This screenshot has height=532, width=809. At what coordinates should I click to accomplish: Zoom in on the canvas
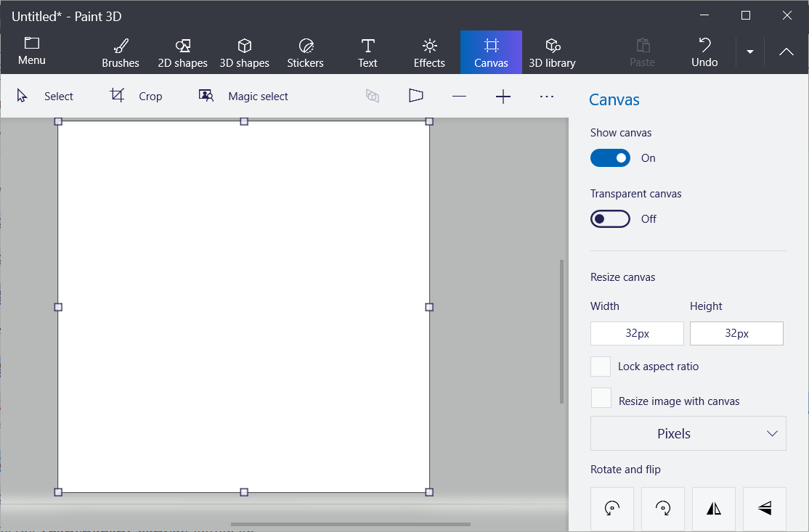[503, 96]
